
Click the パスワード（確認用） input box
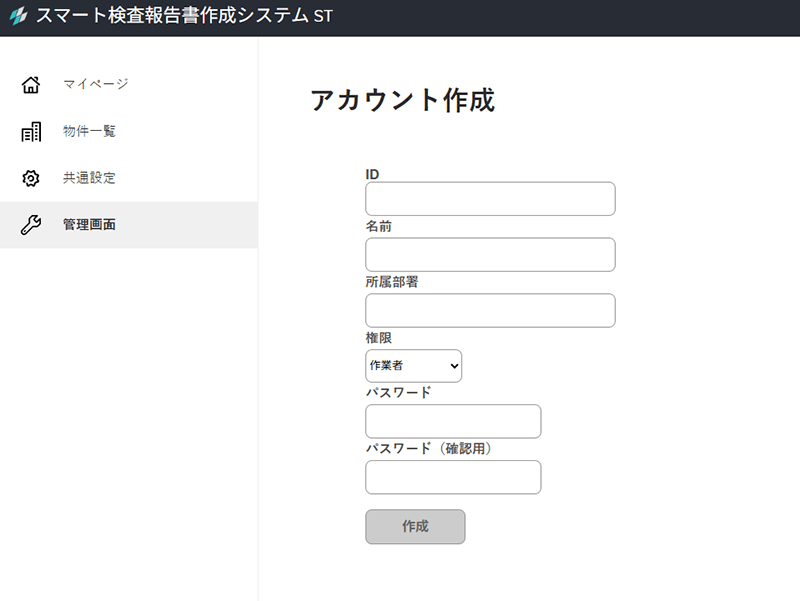click(453, 477)
